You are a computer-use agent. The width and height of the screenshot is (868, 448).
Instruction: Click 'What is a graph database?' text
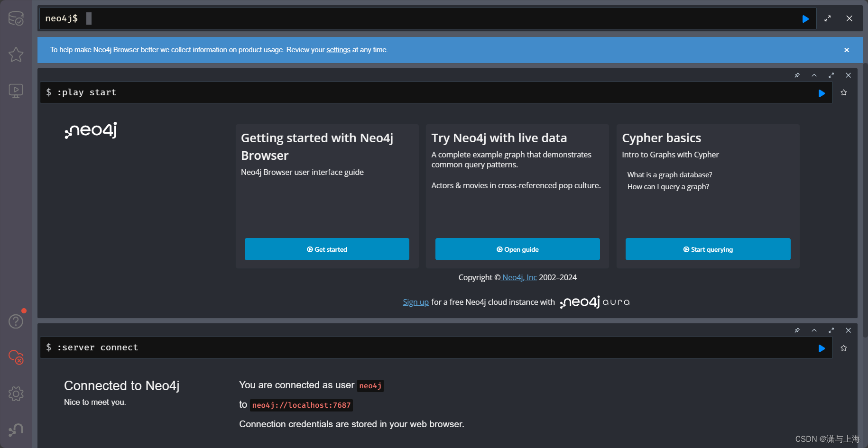pyautogui.click(x=669, y=175)
